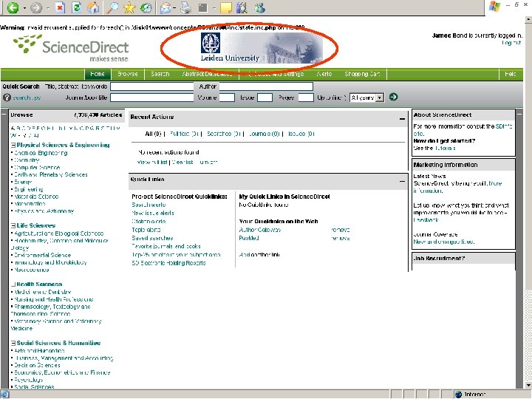Open Earth and Planetary Sciences link

point(51,174)
